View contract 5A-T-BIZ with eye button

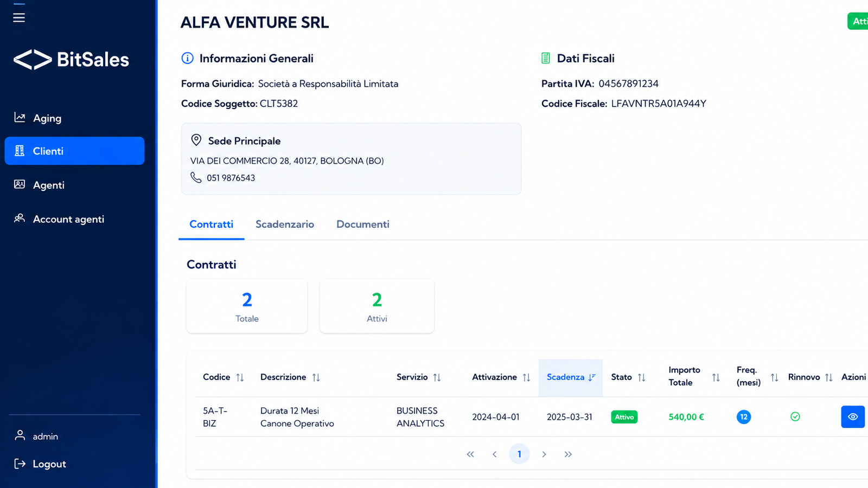tap(853, 417)
